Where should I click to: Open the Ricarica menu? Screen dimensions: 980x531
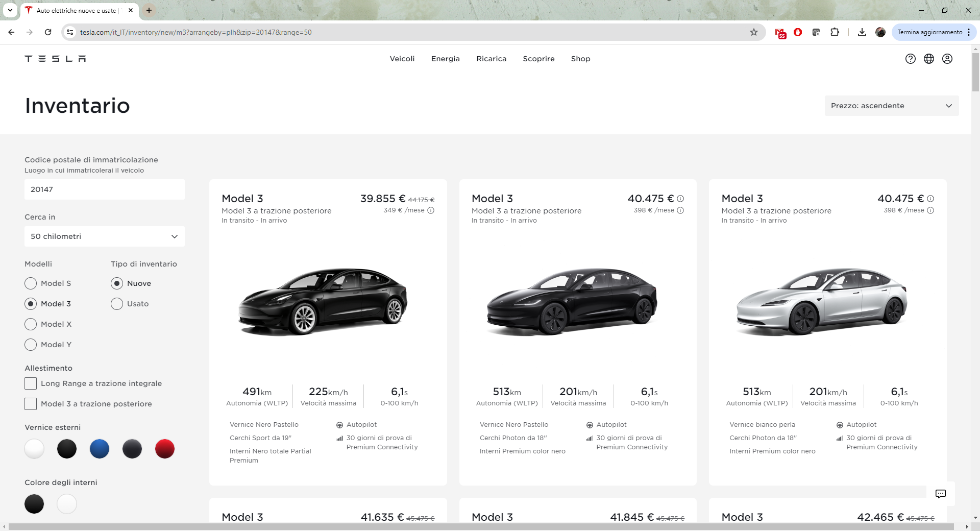[492, 59]
